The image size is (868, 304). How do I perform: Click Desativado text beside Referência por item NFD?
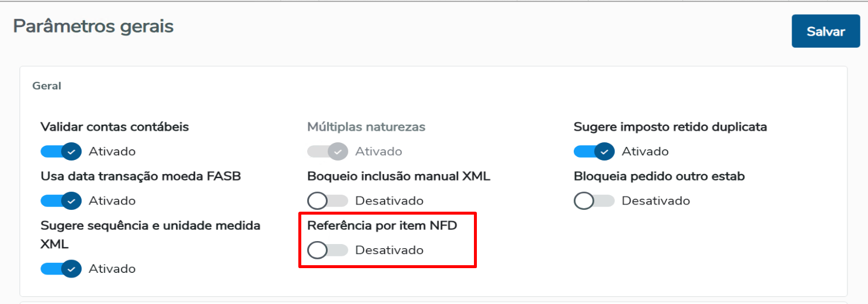(389, 250)
